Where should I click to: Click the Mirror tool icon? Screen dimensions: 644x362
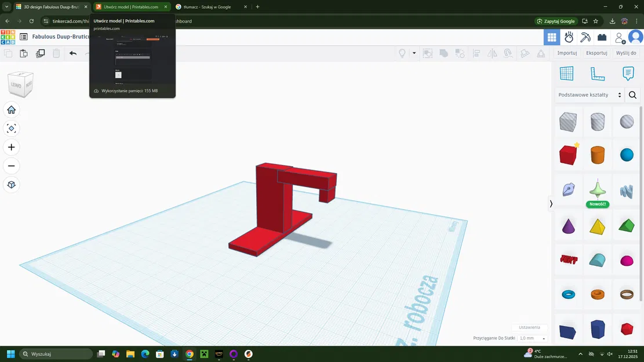click(x=492, y=53)
